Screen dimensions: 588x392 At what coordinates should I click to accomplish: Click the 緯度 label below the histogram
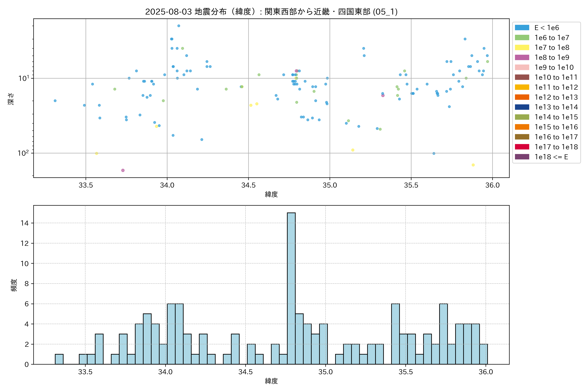coord(271,381)
